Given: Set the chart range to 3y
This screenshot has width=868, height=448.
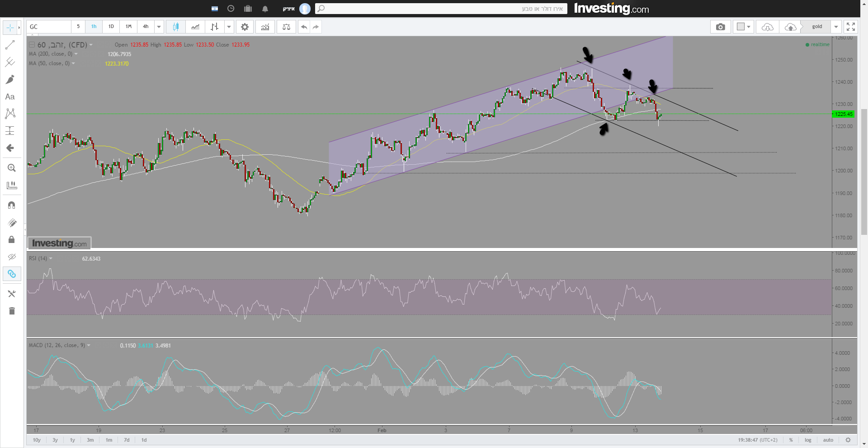Looking at the screenshot, I should (x=55, y=440).
